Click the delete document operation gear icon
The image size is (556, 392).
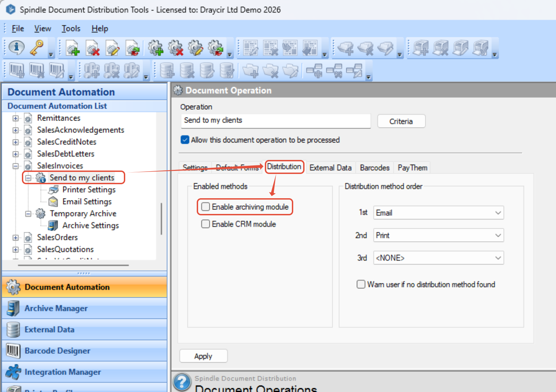pos(176,48)
